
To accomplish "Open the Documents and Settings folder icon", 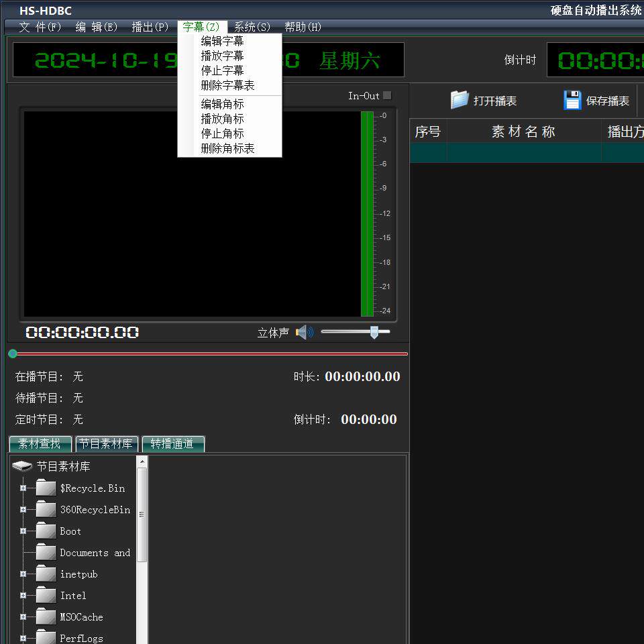I will click(46, 552).
